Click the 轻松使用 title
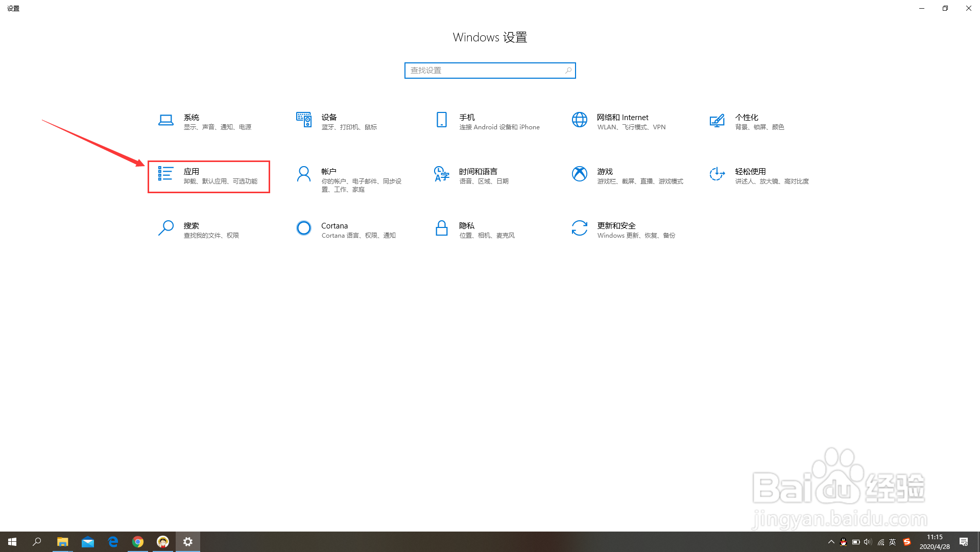Image resolution: width=980 pixels, height=552 pixels. click(x=751, y=172)
